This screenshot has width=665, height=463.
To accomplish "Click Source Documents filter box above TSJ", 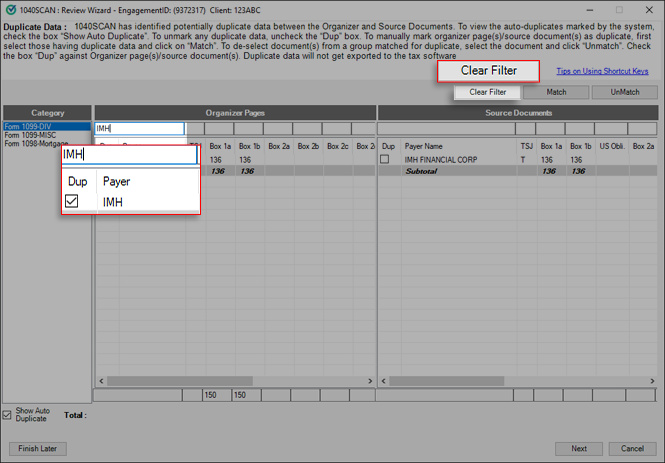I will [525, 128].
